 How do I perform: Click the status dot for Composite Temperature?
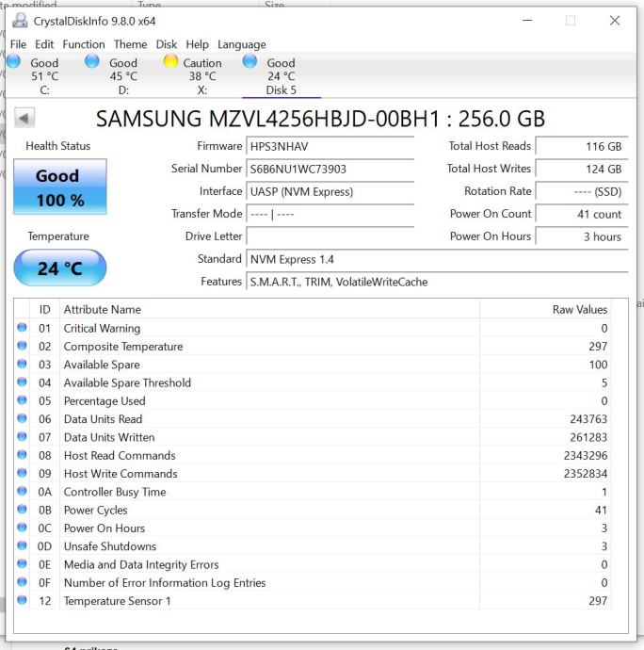coord(22,346)
